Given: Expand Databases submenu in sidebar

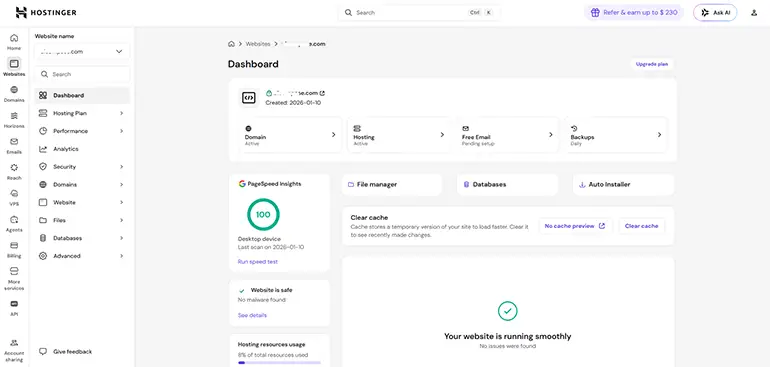Looking at the screenshot, I should tap(82, 238).
